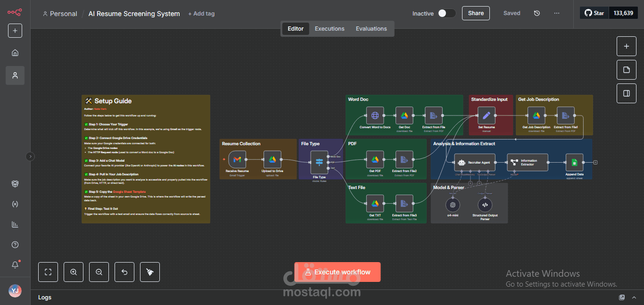Select the Get Doc Google Drive node
The width and height of the screenshot is (644, 305).
pyautogui.click(x=404, y=115)
